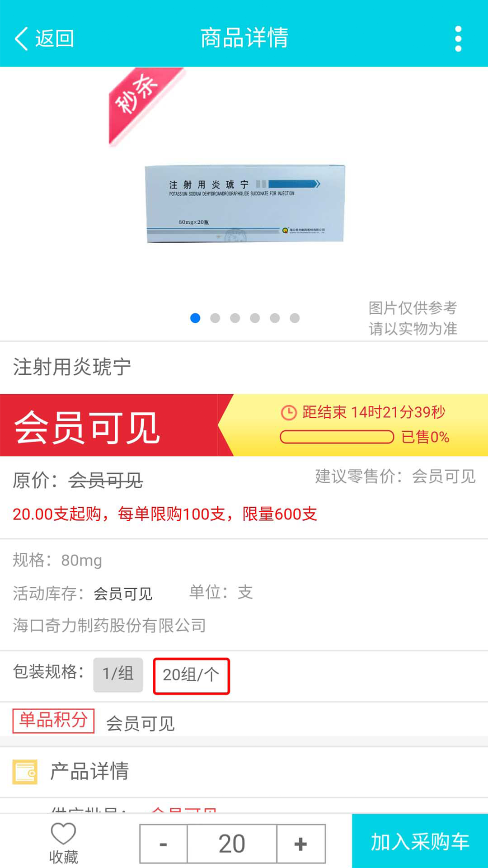Tap the 产品详情 wallet icon
The width and height of the screenshot is (488, 868).
25,772
